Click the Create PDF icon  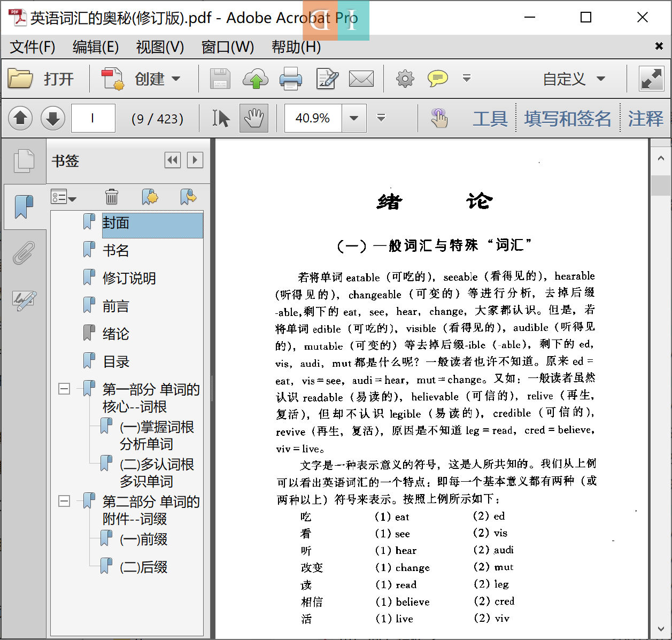(113, 79)
